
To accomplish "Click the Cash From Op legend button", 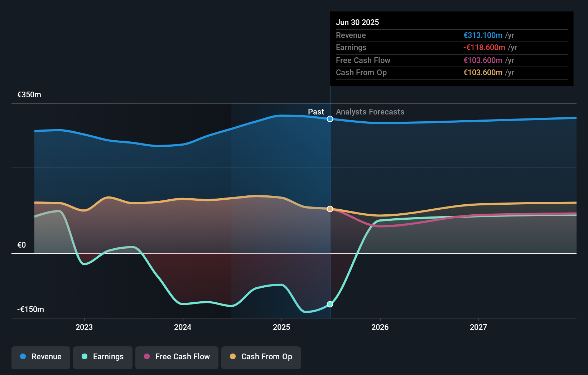I will pos(261,357).
